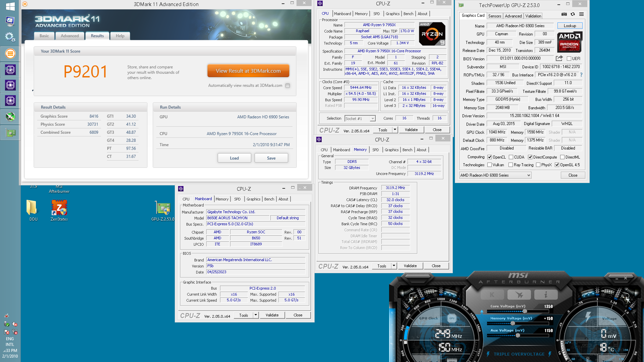644x362 pixels.
Task: Click the ENG INTL language indicator
Action: pyautogui.click(x=10, y=342)
